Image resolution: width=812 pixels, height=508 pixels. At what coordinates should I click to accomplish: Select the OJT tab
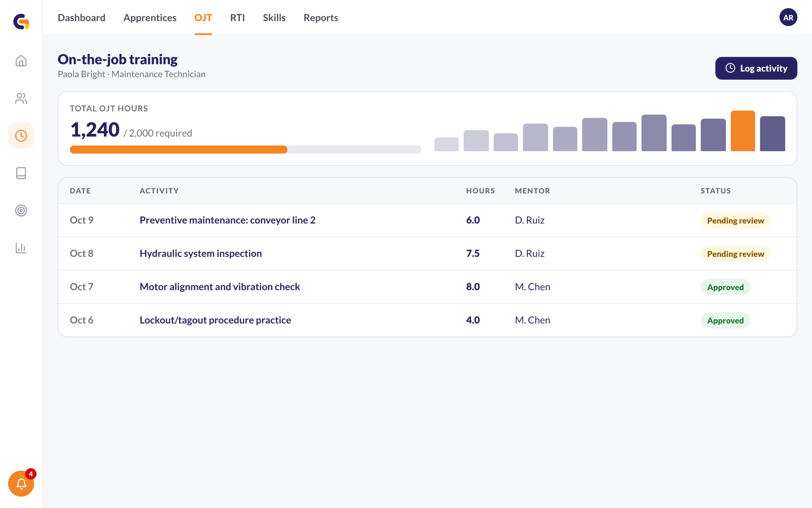click(203, 17)
